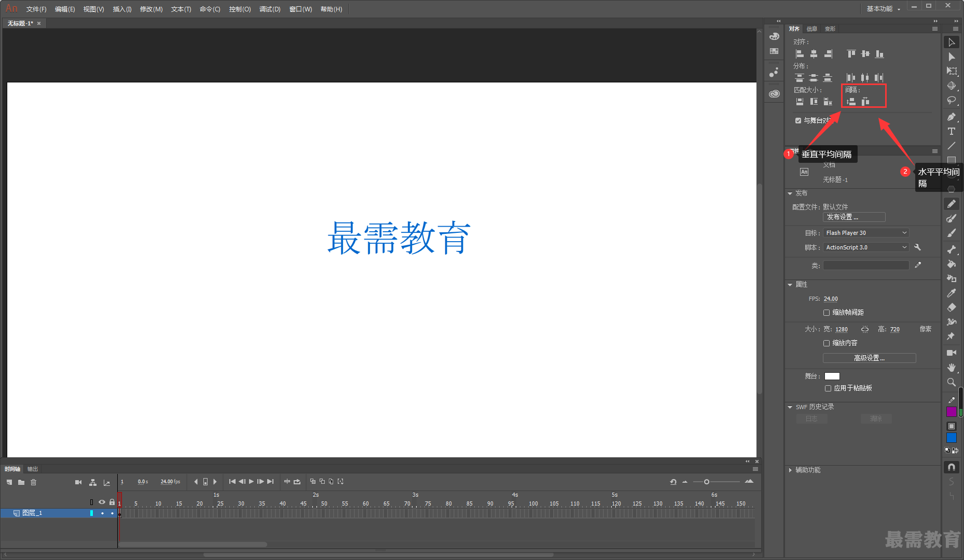Open the File menu
The width and height of the screenshot is (964, 560).
coord(36,9)
